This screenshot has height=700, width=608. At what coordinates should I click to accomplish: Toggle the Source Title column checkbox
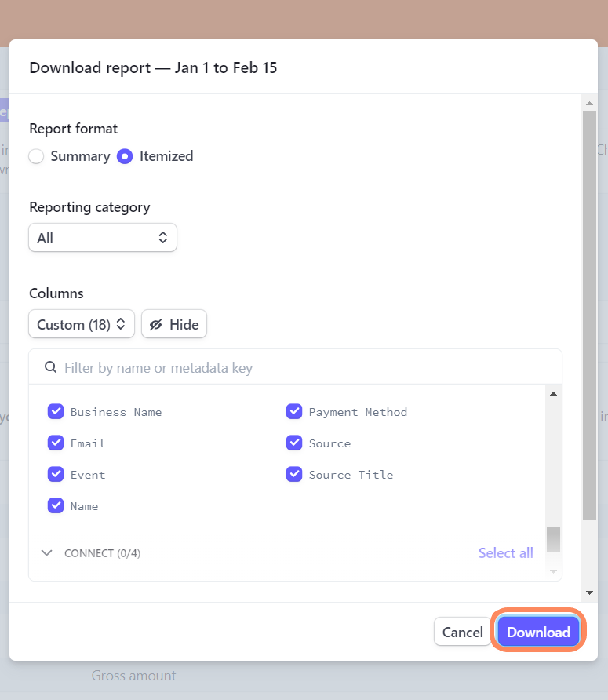(x=294, y=475)
